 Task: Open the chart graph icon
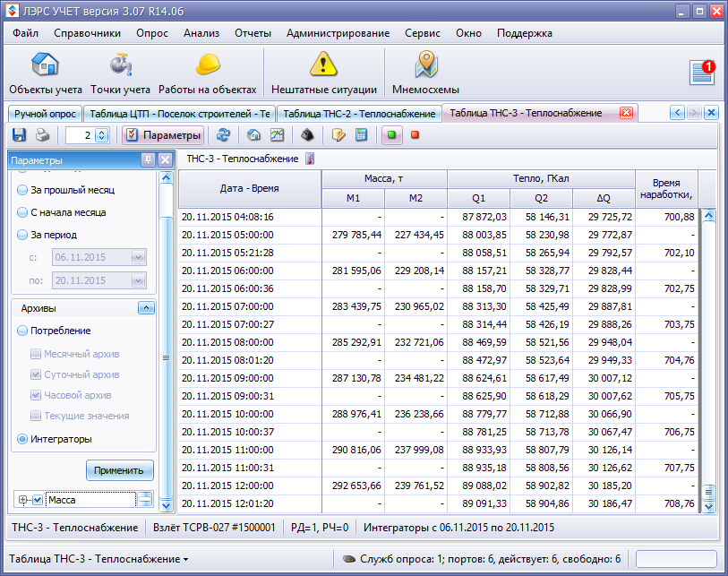coord(278,135)
